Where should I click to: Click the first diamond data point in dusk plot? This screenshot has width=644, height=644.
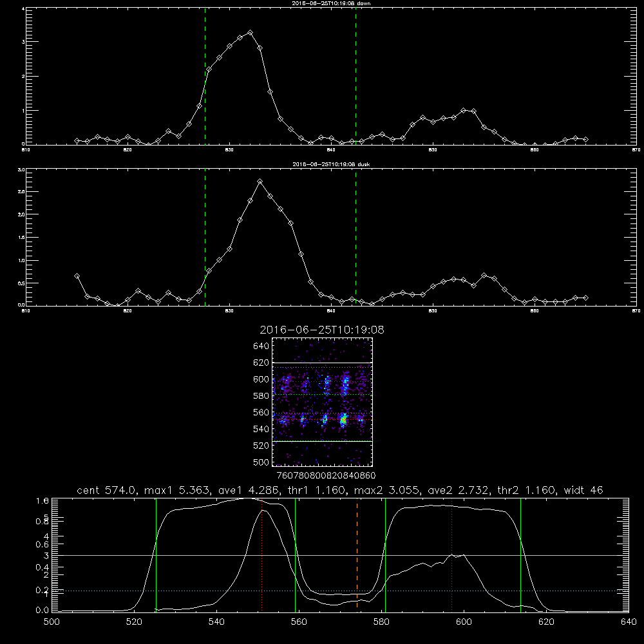click(x=77, y=276)
